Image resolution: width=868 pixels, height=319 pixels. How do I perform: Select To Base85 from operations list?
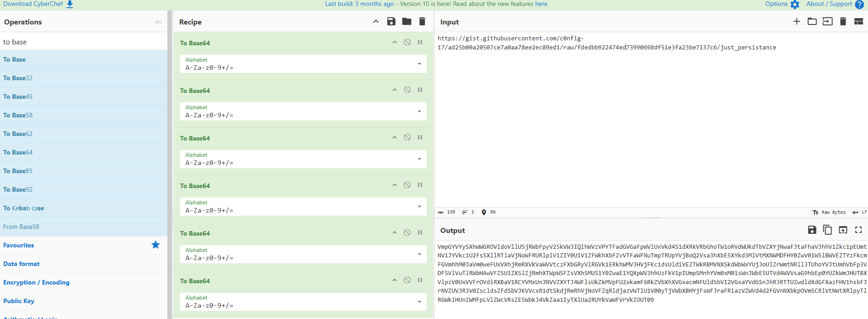click(x=18, y=171)
